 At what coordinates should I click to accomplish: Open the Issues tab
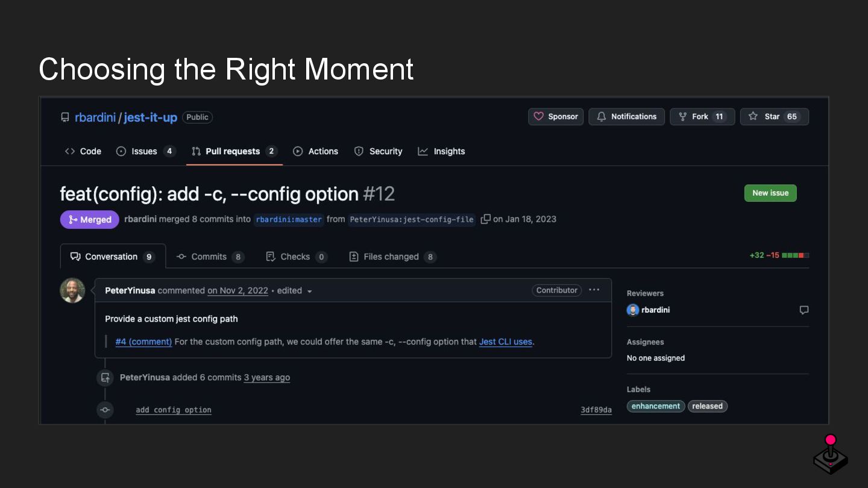click(x=146, y=151)
